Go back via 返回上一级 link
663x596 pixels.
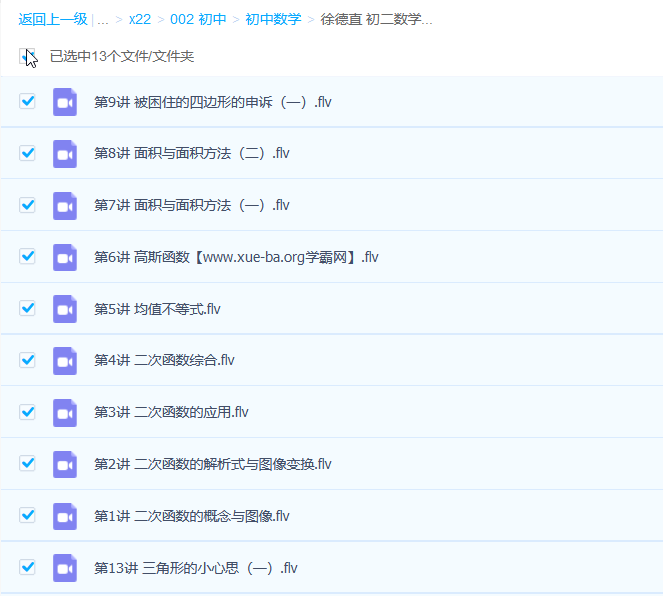(x=52, y=19)
